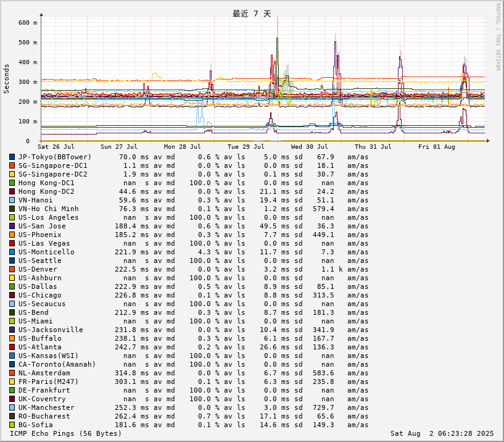Click the Sun 27 Jul axis label
The width and height of the screenshot is (504, 442).
[119, 147]
